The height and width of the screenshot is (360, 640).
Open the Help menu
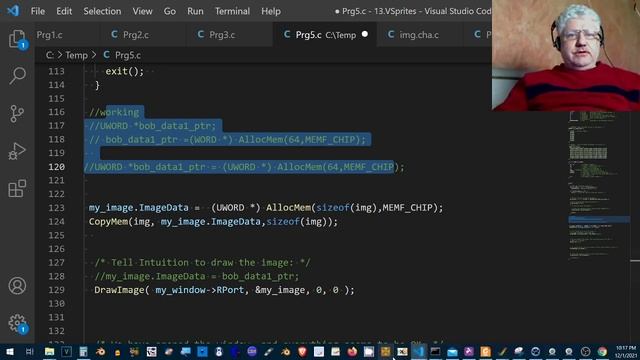tap(271, 11)
